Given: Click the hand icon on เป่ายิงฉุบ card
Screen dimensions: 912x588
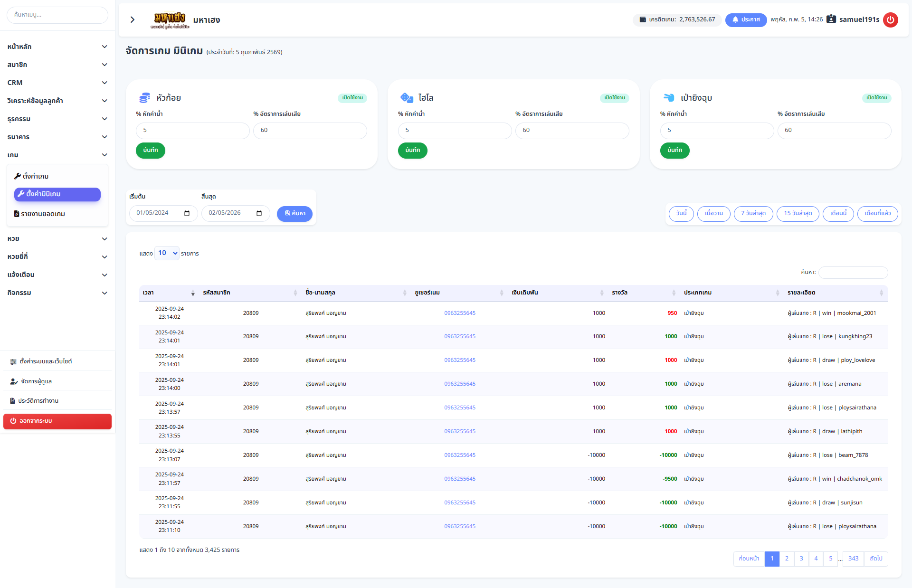Looking at the screenshot, I should (669, 98).
